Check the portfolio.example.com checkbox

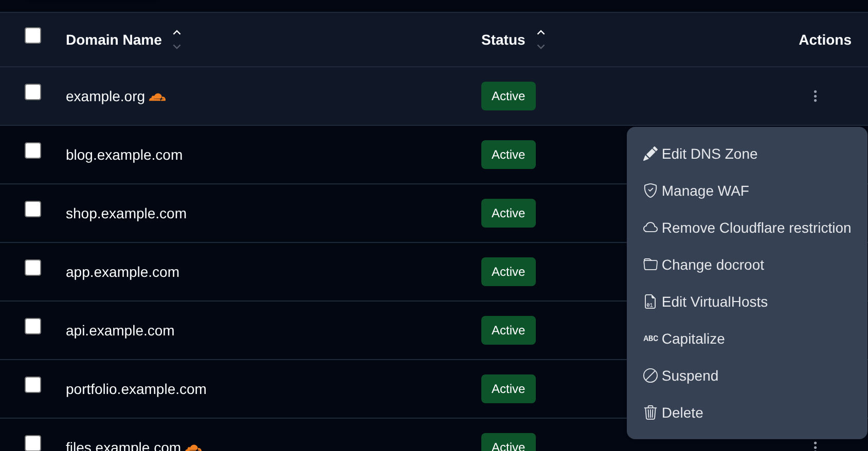pyautogui.click(x=33, y=385)
